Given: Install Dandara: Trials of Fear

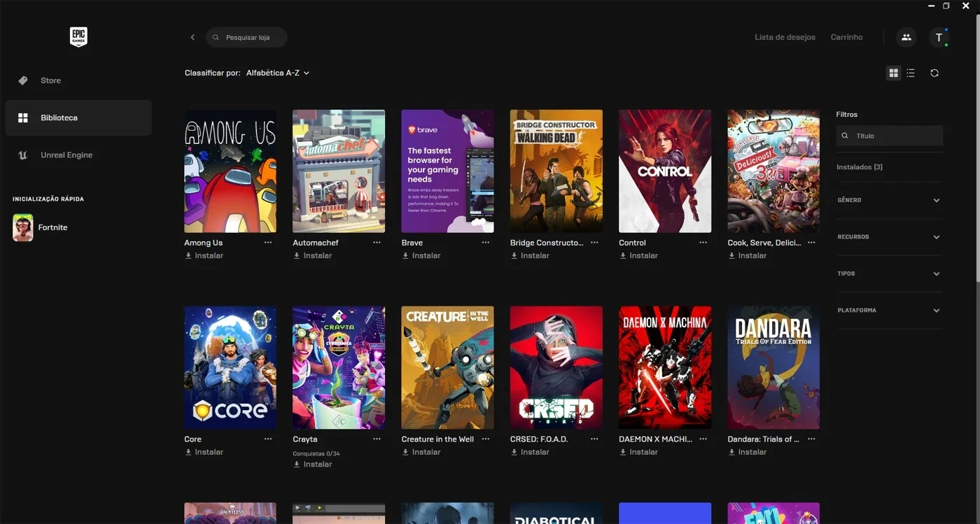Looking at the screenshot, I should point(747,452).
